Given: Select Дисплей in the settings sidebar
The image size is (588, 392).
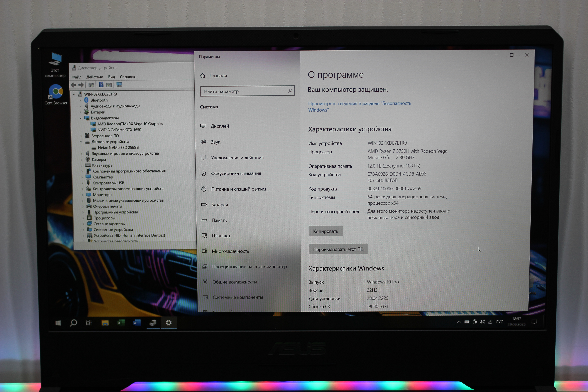Looking at the screenshot, I should tap(219, 126).
